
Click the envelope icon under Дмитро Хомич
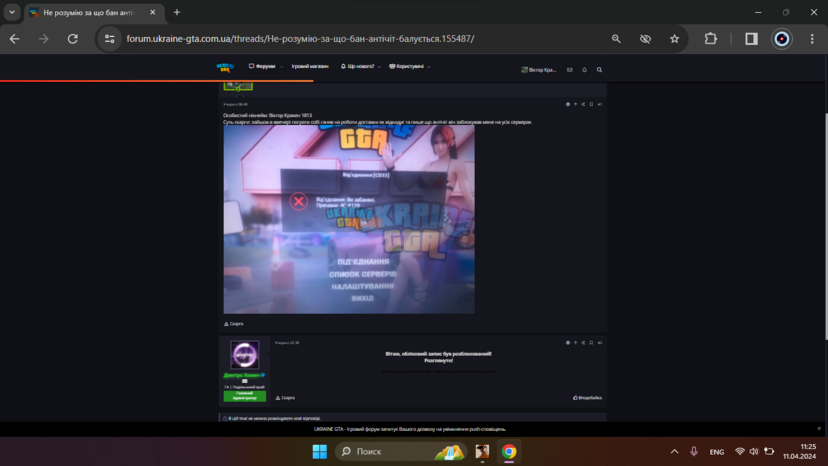[x=244, y=381]
